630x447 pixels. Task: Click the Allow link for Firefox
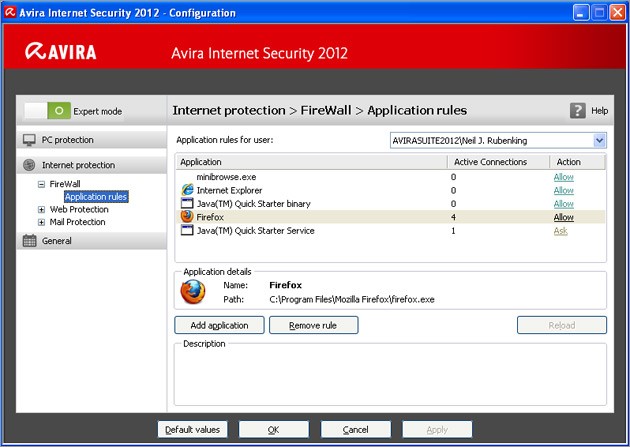pyautogui.click(x=563, y=217)
